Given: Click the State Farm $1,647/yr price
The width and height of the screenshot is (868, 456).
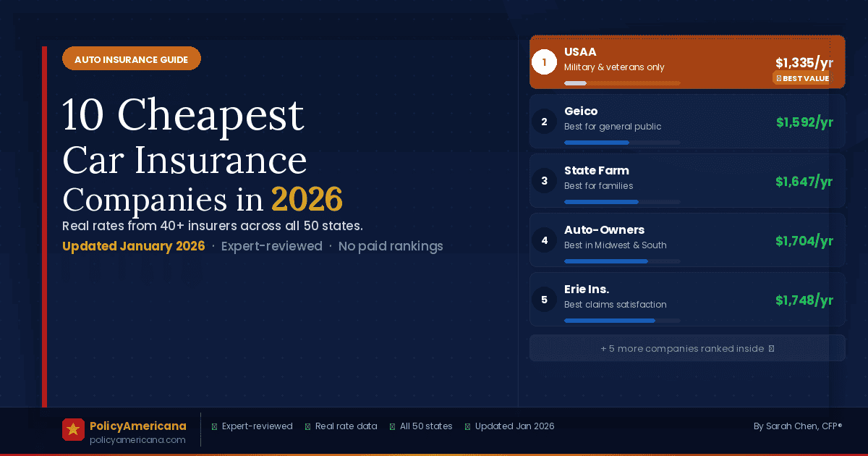Looking at the screenshot, I should (804, 182).
